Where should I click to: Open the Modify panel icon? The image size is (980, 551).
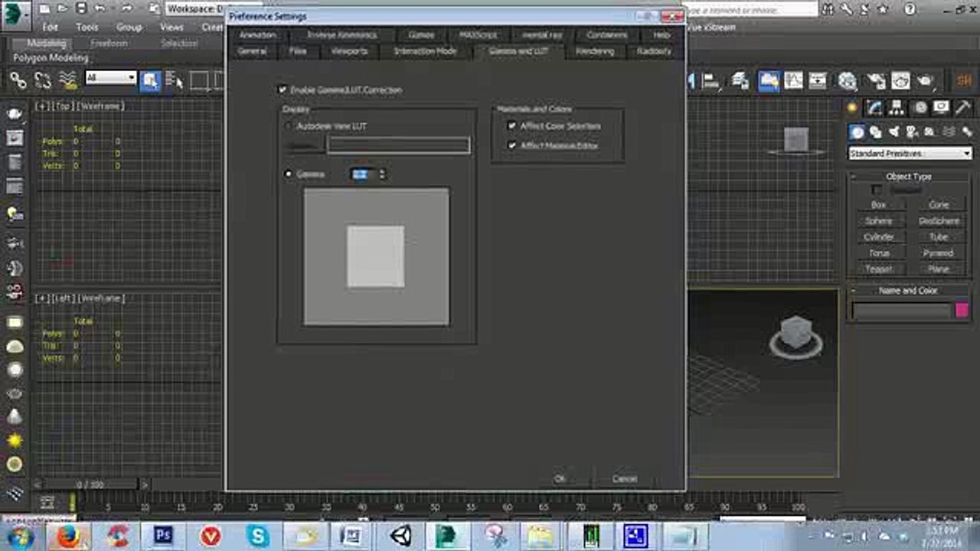tap(875, 108)
